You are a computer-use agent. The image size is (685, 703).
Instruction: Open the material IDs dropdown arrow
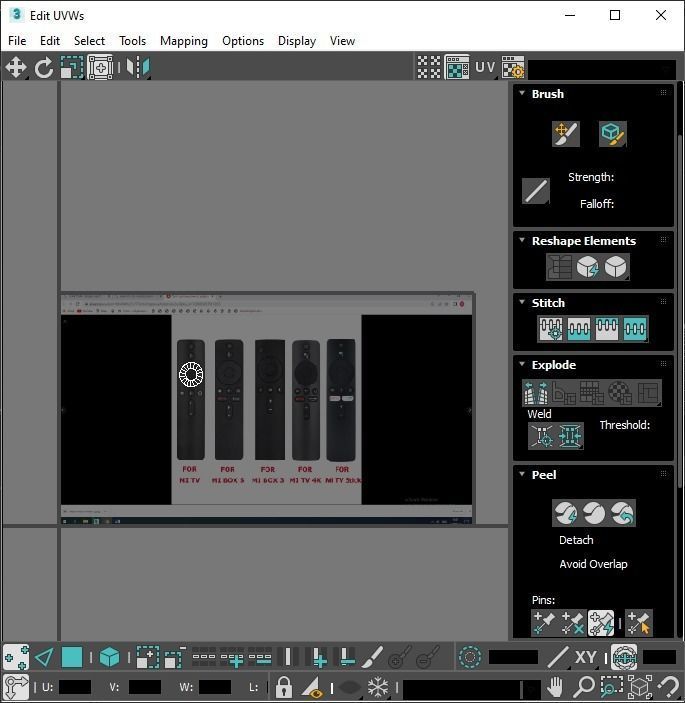[x=530, y=688]
